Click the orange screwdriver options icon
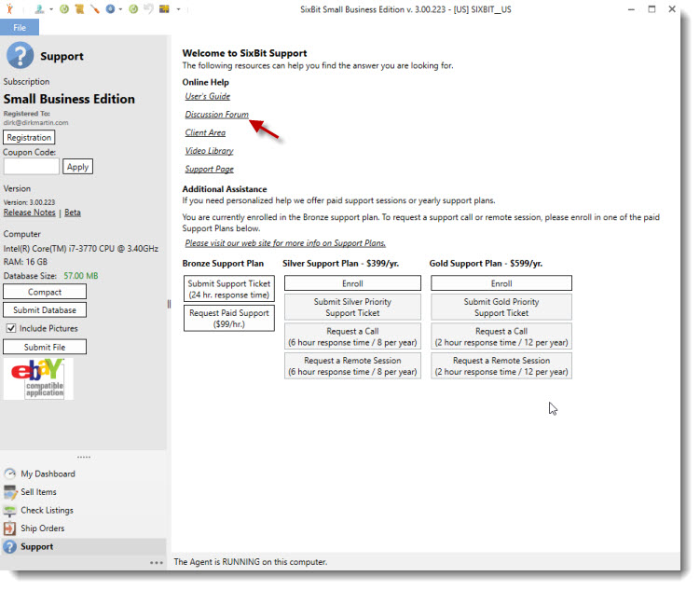This screenshot has width=700, height=590. tap(95, 9)
